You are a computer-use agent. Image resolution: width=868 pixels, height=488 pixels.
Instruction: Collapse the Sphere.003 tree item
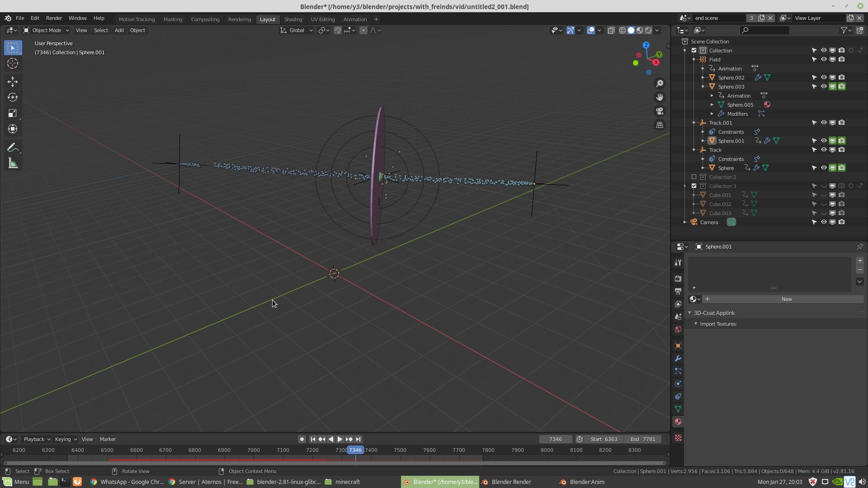(703, 86)
